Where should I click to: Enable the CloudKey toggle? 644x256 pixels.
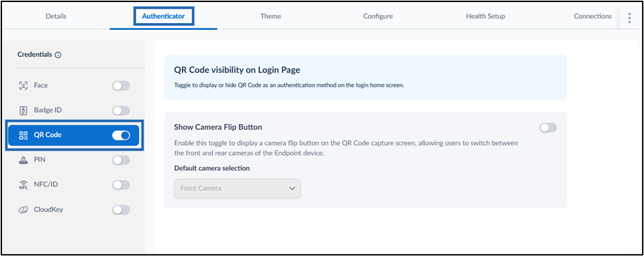(121, 210)
